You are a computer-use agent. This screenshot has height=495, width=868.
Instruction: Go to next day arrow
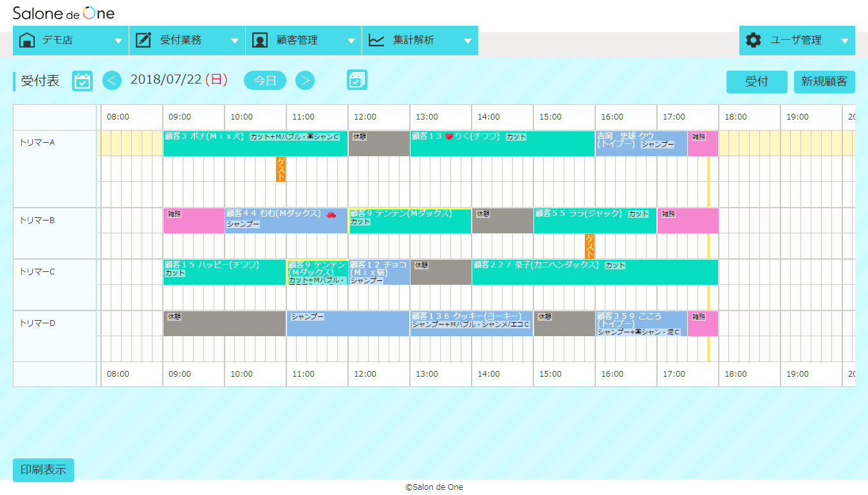(305, 80)
